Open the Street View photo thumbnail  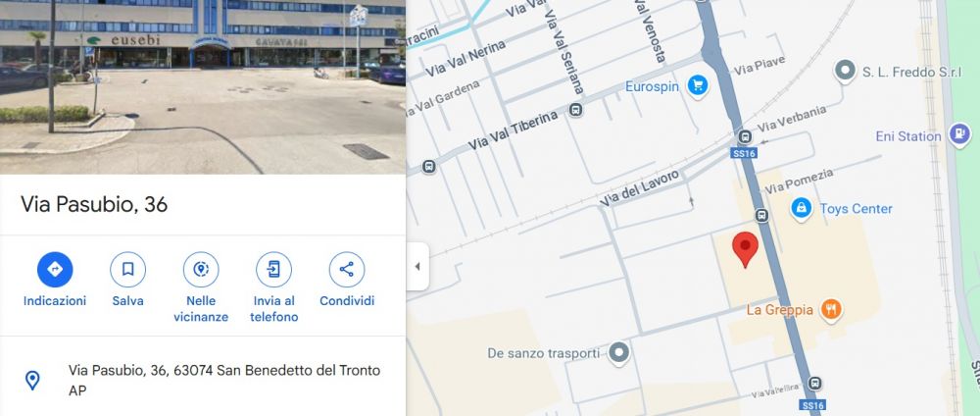pyautogui.click(x=203, y=87)
